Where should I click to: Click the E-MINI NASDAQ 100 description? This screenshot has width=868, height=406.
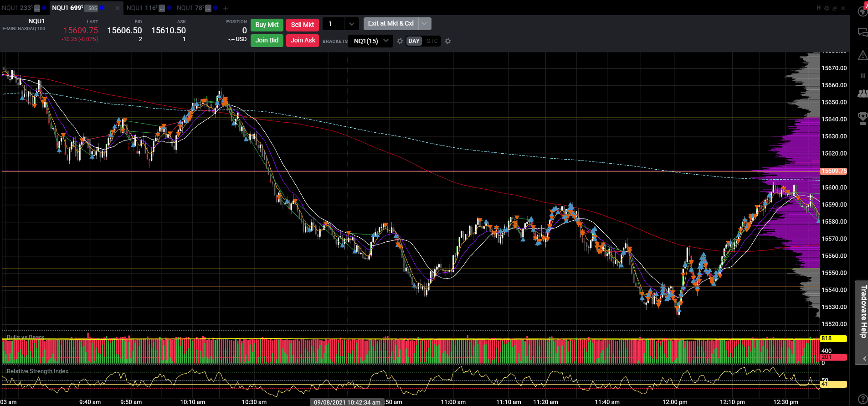click(24, 29)
